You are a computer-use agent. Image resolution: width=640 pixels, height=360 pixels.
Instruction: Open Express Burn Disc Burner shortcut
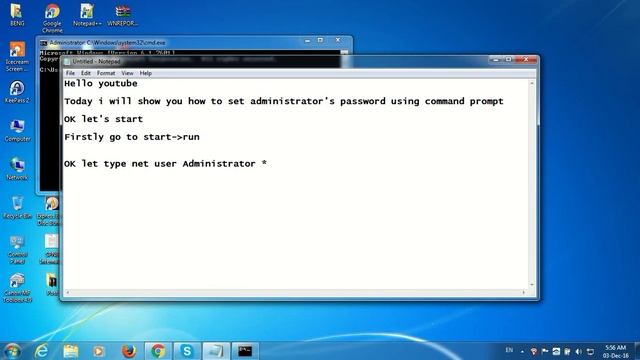[x=48, y=211]
